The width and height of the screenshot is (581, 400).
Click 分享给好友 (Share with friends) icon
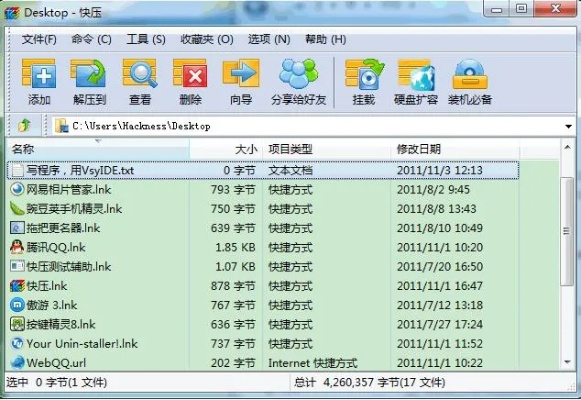tap(299, 74)
